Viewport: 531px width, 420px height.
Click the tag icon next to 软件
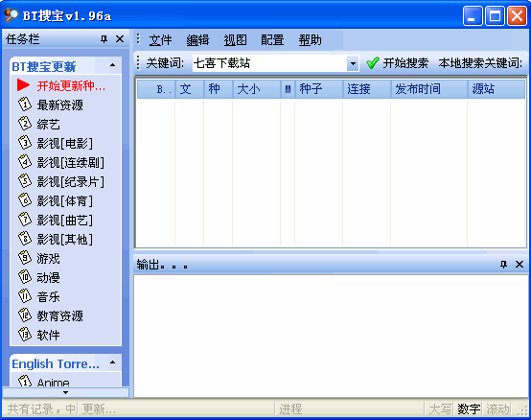click(24, 335)
